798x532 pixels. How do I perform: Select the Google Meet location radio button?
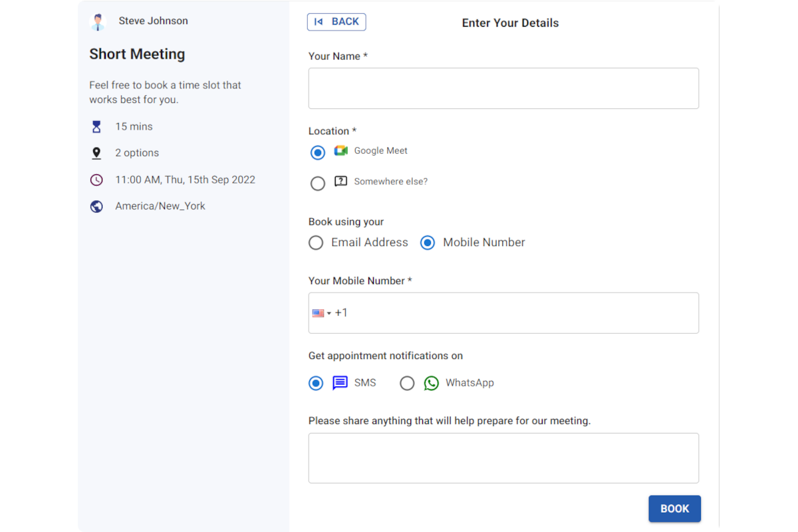pos(318,152)
